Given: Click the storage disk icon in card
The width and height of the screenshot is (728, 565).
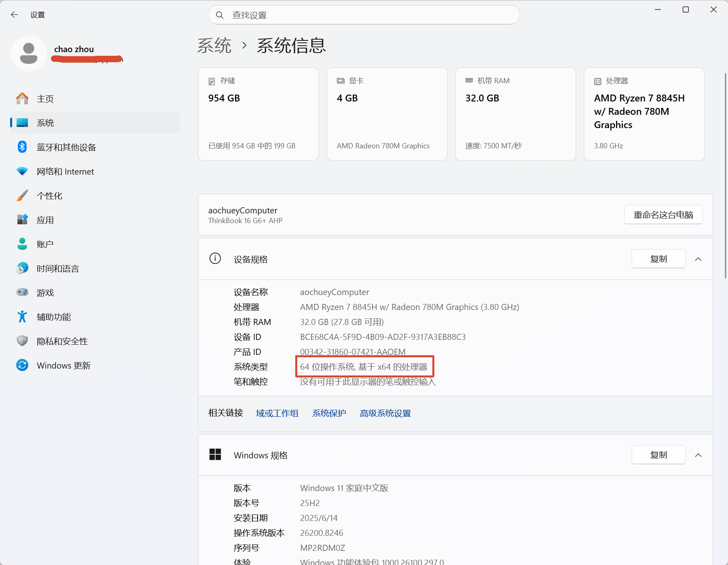Looking at the screenshot, I should tap(212, 81).
